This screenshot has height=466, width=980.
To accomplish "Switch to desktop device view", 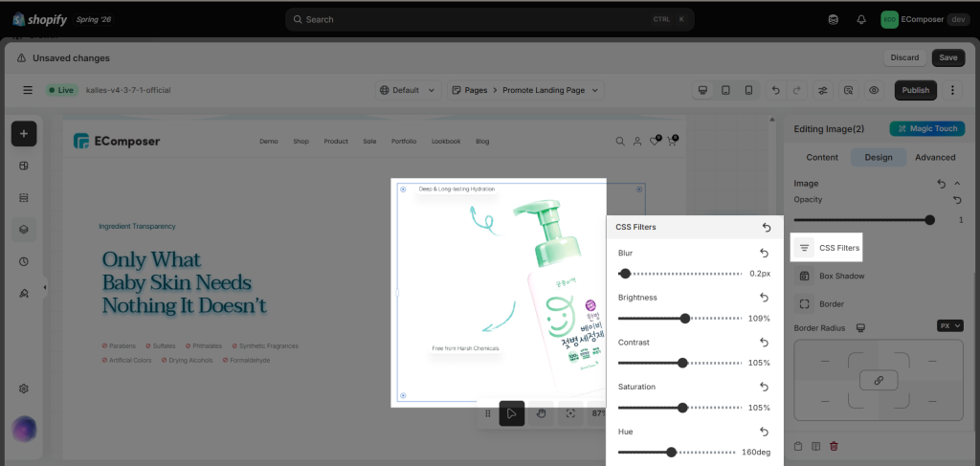I will click(702, 90).
